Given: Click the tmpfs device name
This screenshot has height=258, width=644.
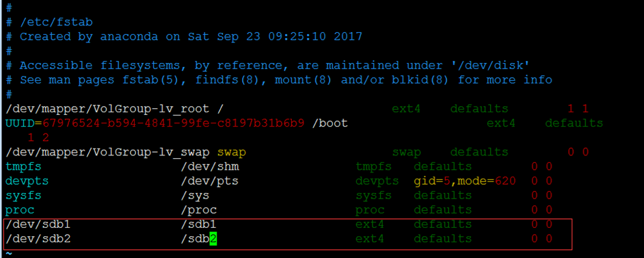Looking at the screenshot, I should click(x=23, y=167).
